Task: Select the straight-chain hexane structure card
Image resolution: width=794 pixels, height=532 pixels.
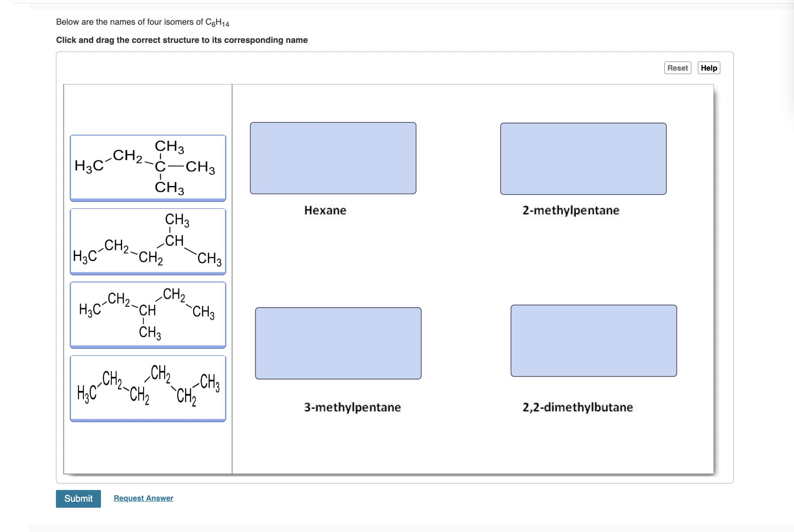Action: 148,388
